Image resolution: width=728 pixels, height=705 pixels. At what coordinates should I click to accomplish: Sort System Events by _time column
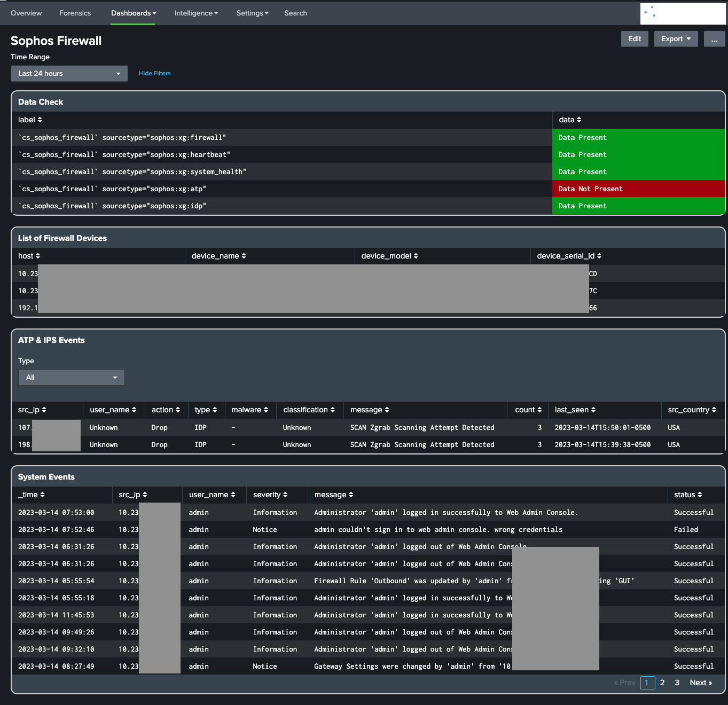click(32, 495)
